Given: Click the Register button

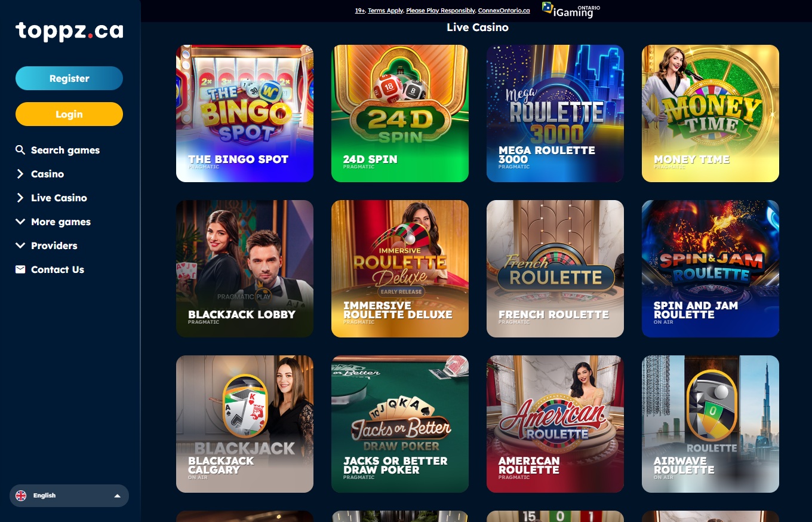Looking at the screenshot, I should point(69,78).
